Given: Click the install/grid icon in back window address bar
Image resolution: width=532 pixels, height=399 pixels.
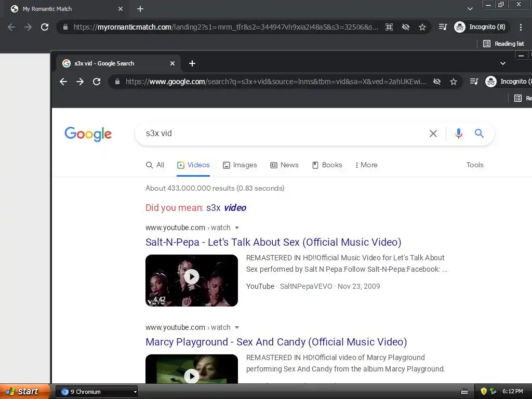Looking at the screenshot, I should 389,27.
